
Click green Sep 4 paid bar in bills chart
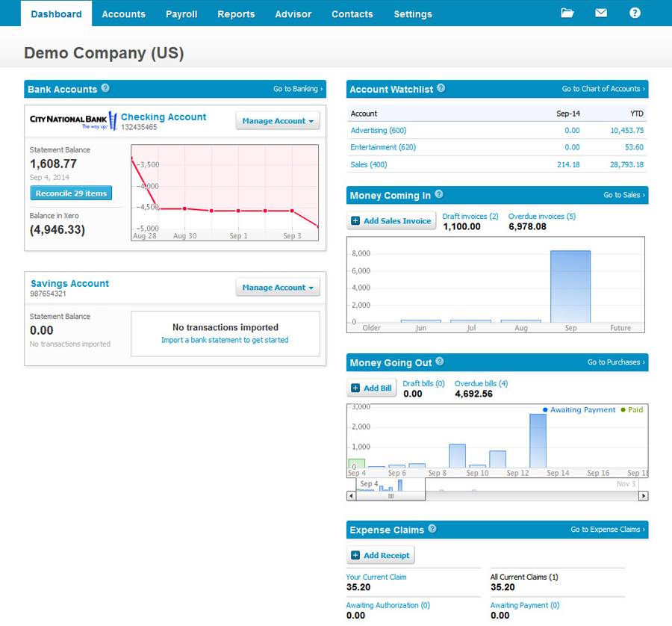pyautogui.click(x=357, y=463)
